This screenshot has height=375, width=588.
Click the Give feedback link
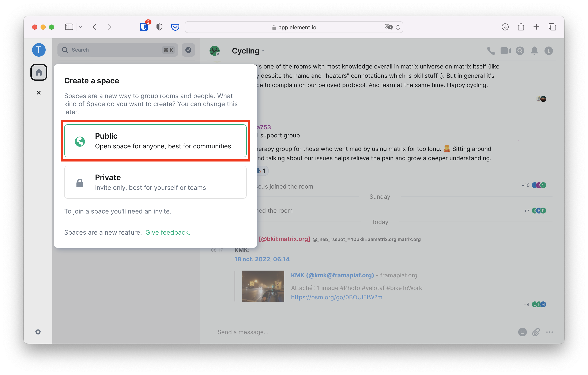tap(168, 232)
